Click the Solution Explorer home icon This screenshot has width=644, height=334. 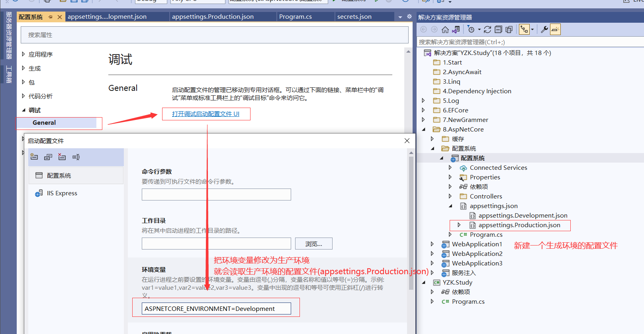click(445, 29)
